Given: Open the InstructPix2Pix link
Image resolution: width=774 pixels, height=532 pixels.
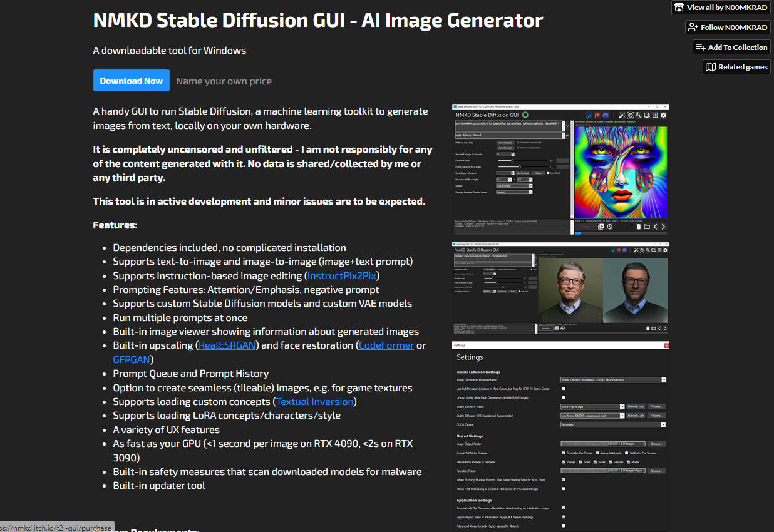Looking at the screenshot, I should (343, 275).
